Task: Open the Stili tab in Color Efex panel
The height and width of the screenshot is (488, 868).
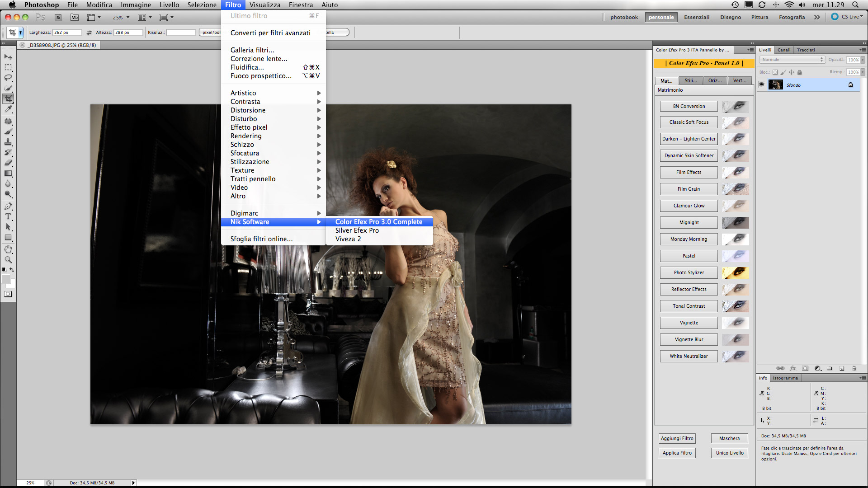Action: pyautogui.click(x=691, y=80)
